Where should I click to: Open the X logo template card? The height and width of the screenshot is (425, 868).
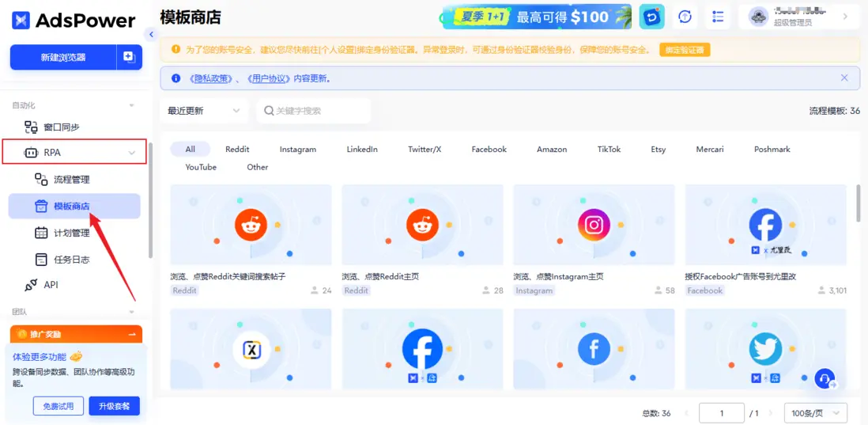251,349
